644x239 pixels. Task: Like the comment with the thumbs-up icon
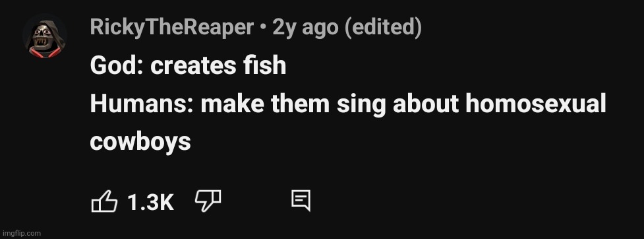104,201
